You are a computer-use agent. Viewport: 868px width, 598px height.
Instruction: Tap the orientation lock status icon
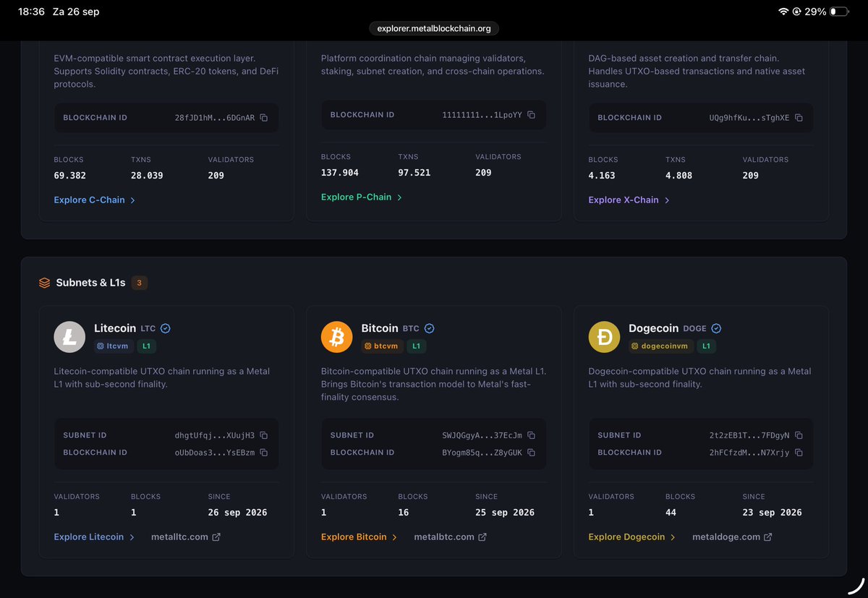[x=796, y=12]
